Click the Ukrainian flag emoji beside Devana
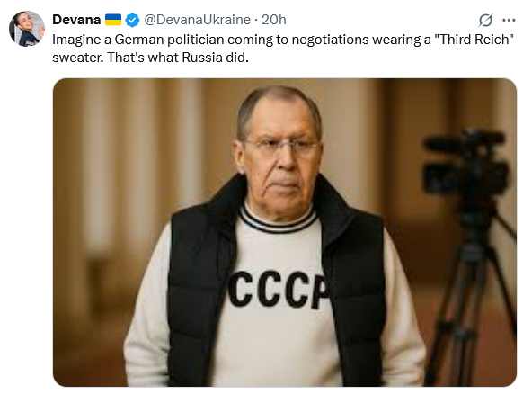Viewport: 532px width, 394px height. coord(113,20)
